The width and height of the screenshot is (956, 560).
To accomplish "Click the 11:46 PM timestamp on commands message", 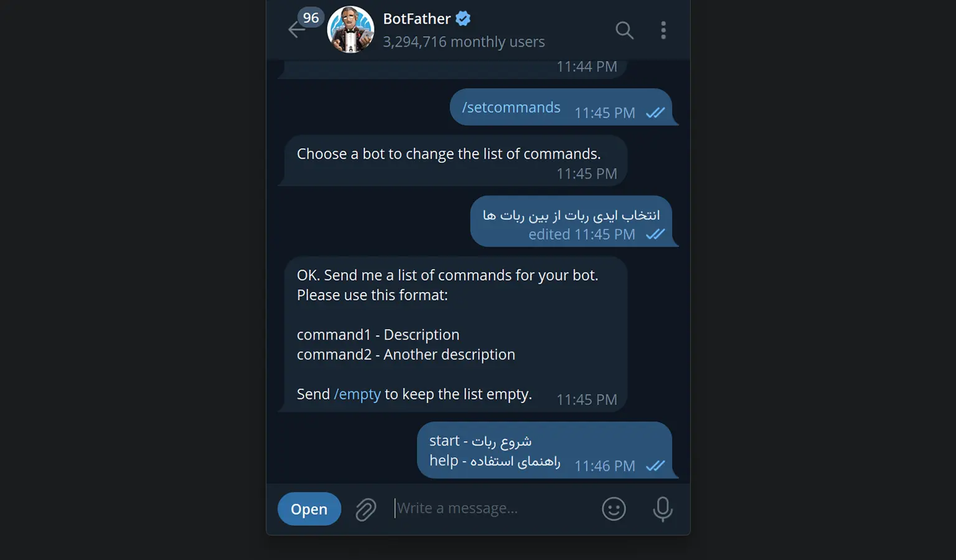I will point(604,465).
